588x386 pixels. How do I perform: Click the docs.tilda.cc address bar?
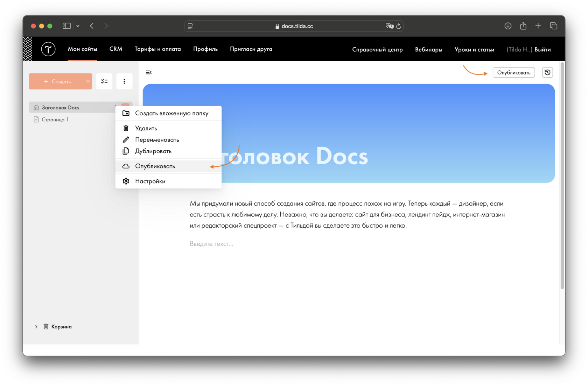coord(294,26)
